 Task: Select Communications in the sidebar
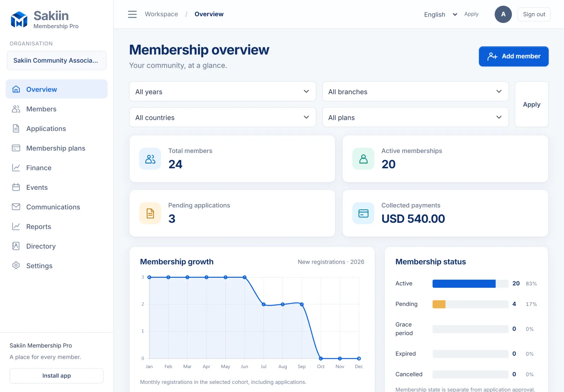tap(56, 207)
